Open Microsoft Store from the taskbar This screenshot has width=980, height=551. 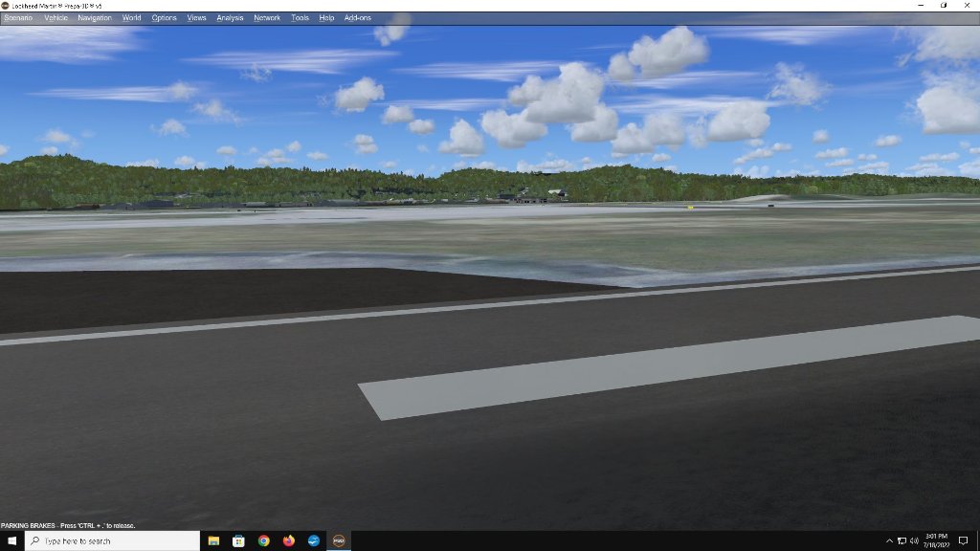238,540
